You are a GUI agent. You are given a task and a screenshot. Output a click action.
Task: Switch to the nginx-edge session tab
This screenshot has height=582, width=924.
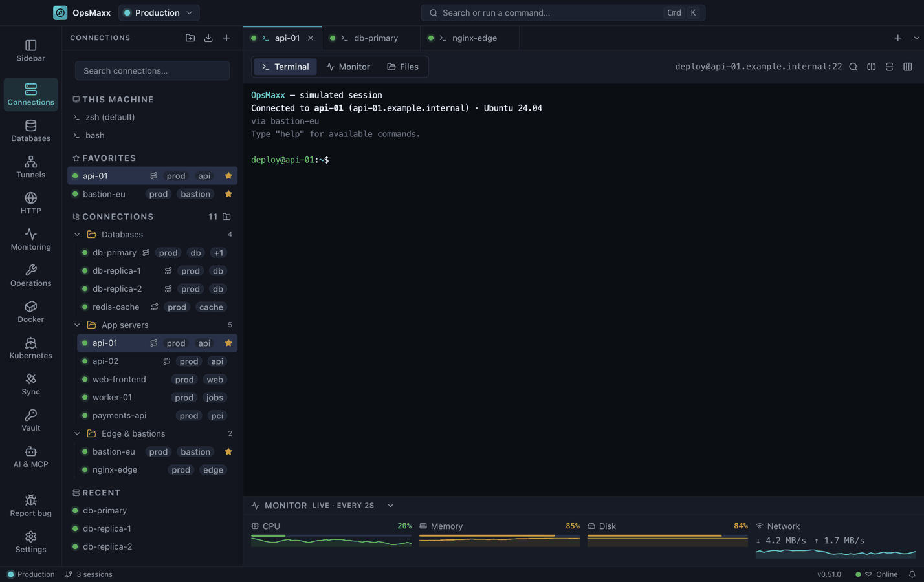(x=470, y=38)
